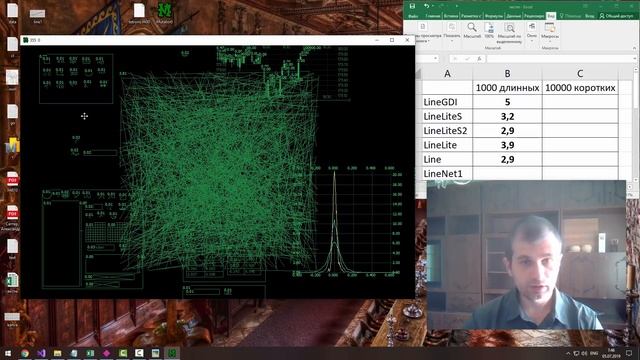The width and height of the screenshot is (640, 360).
Task: Collapse the Excel ribbon with the chevron
Action: point(634,48)
